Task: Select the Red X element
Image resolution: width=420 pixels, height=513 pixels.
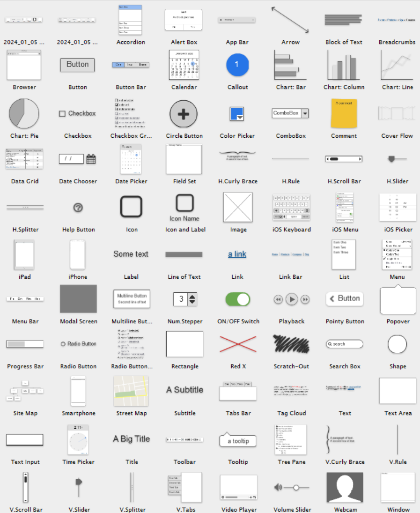Action: tap(238, 344)
